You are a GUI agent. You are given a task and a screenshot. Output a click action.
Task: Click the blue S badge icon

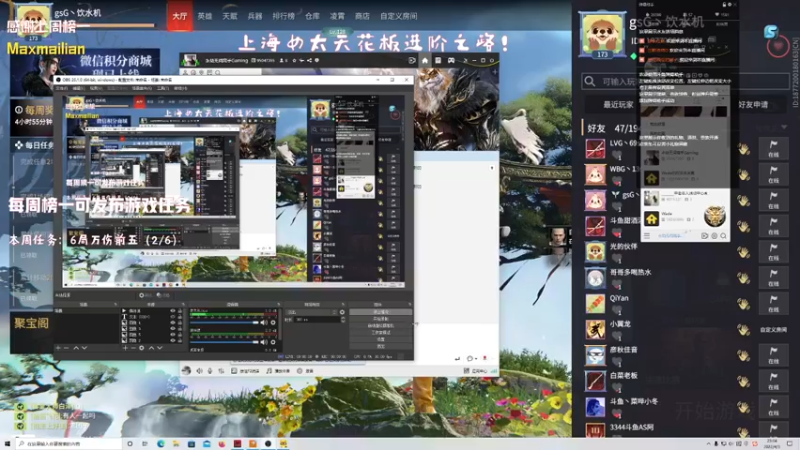[770, 32]
